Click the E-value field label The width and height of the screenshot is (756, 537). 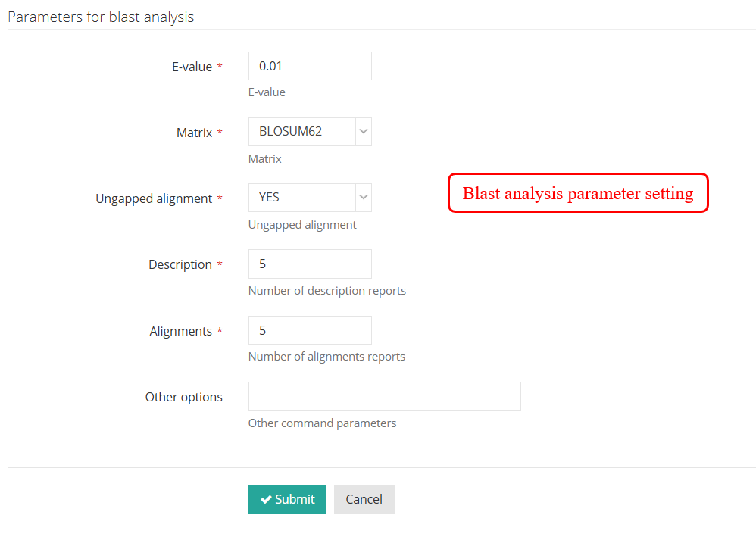tap(192, 67)
